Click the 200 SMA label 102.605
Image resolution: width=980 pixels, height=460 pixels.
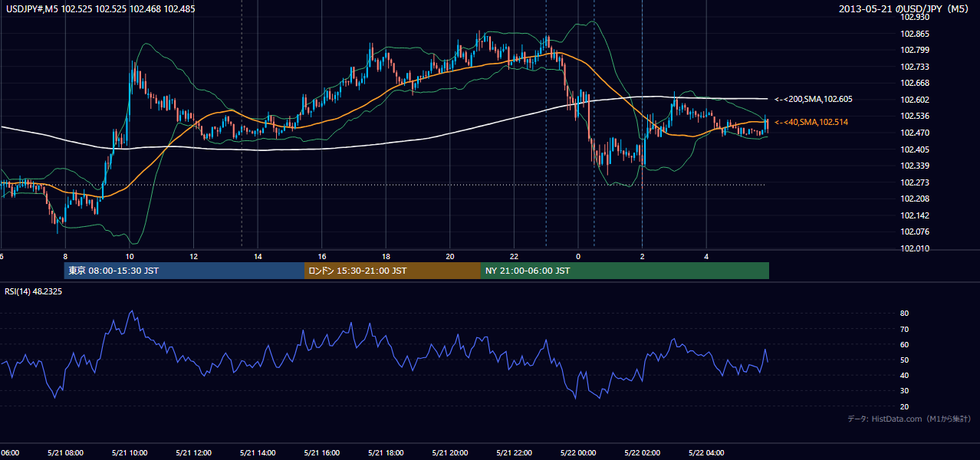click(814, 99)
